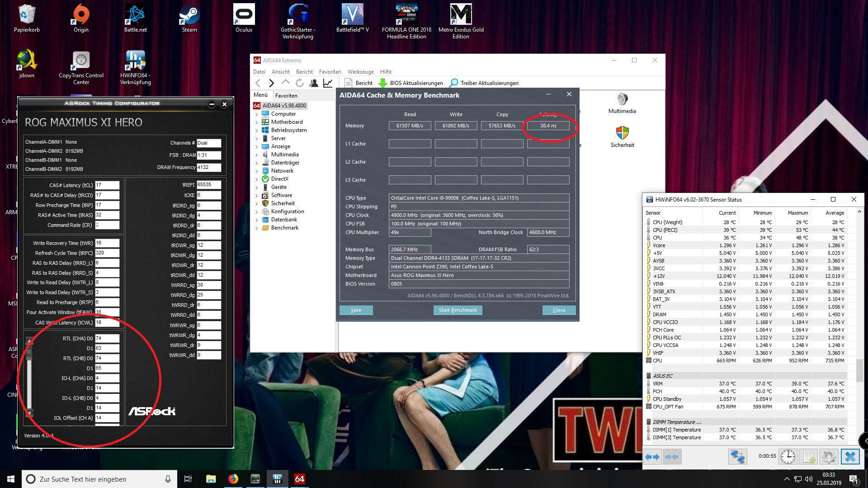The height and width of the screenshot is (488, 868).
Task: Open the Hilfe menu
Action: tap(386, 71)
